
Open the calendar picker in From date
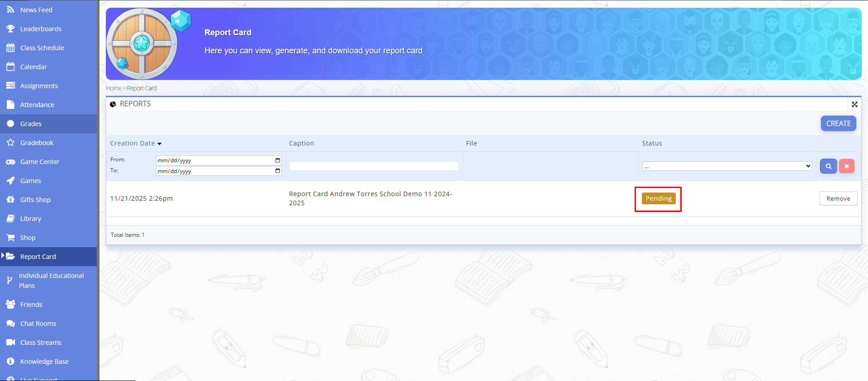tap(277, 160)
